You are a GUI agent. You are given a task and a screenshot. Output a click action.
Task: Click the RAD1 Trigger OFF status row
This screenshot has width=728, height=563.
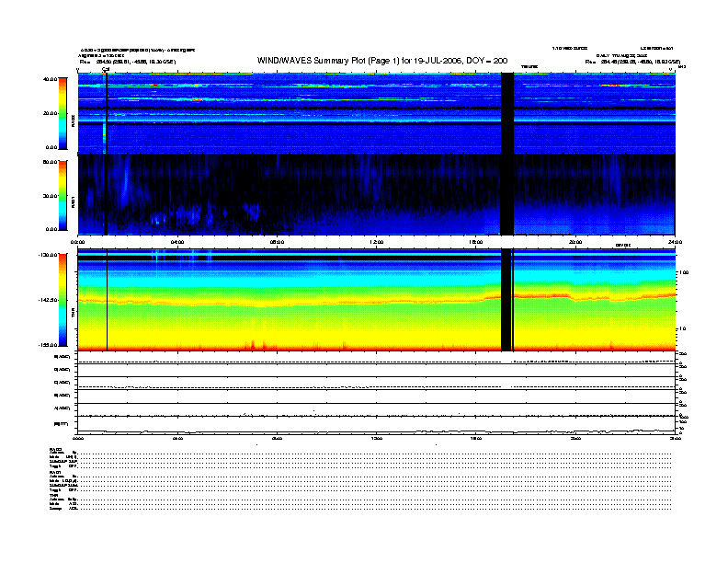(x=360, y=490)
